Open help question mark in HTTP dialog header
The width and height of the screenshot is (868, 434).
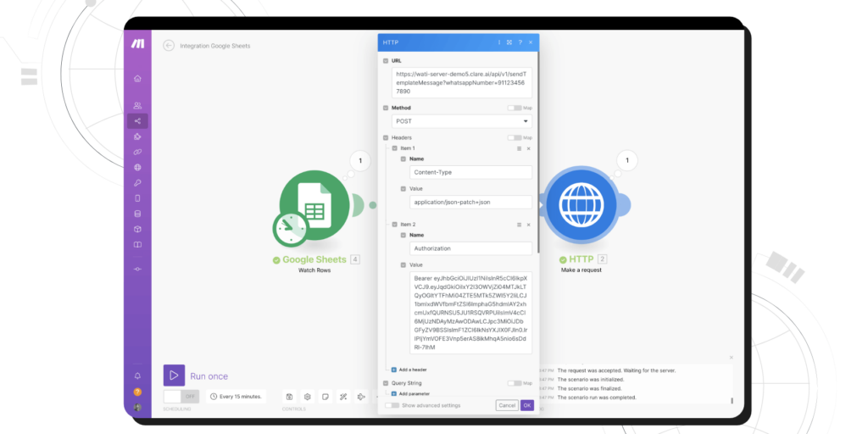(520, 42)
